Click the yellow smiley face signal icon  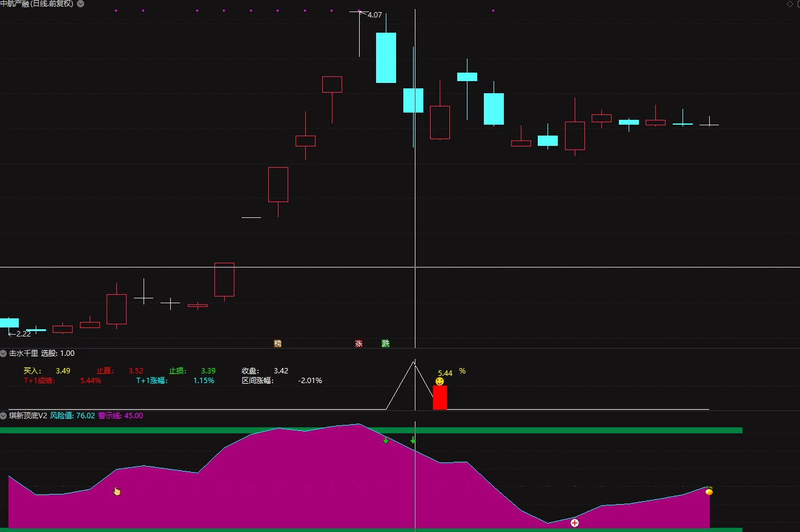click(x=440, y=381)
